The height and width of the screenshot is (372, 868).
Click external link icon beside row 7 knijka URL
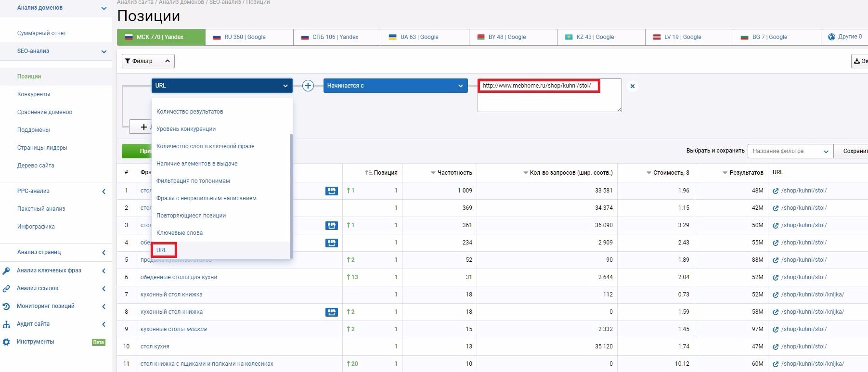tap(776, 295)
